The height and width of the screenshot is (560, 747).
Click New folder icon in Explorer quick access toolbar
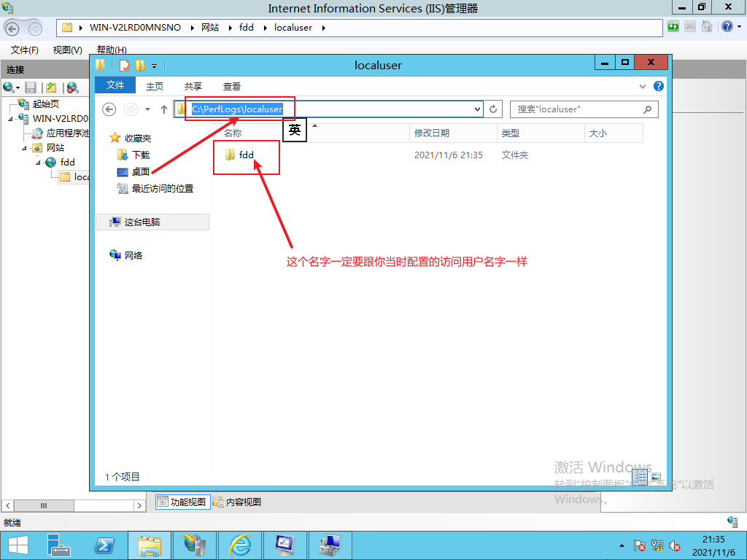tap(141, 65)
